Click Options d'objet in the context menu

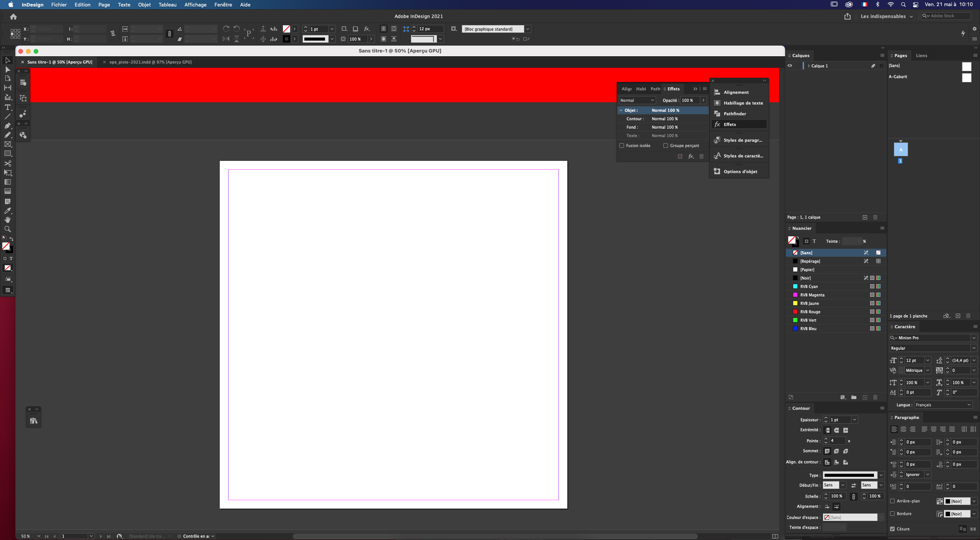(740, 171)
